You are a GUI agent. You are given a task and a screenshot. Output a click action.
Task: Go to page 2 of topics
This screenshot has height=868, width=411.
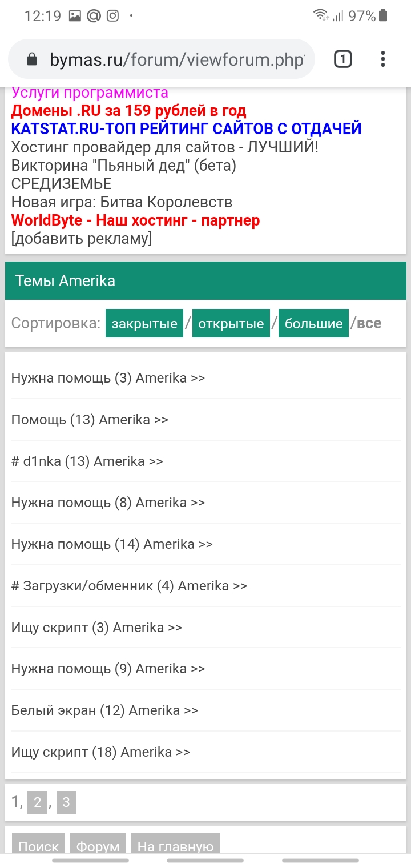pos(37,802)
